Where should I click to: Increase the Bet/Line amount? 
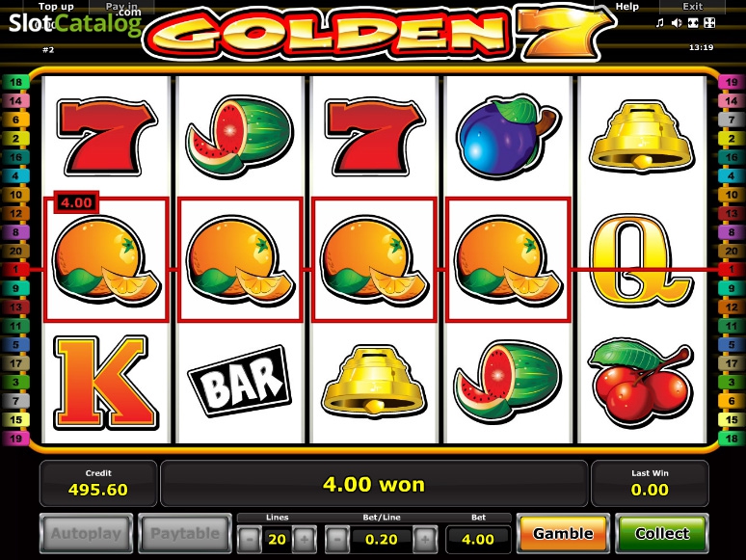point(425,540)
